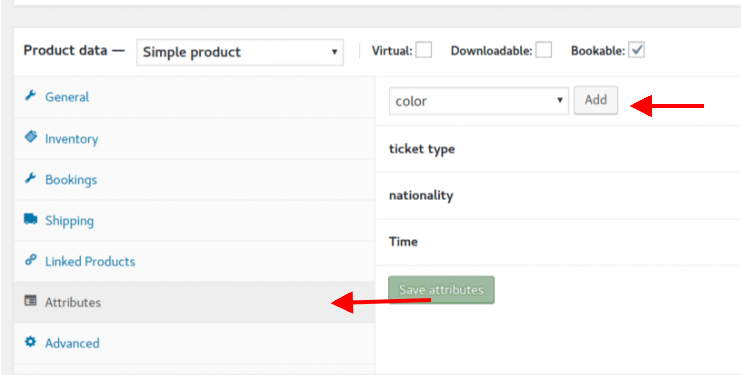Uncheck the Bookable checkbox

[x=636, y=50]
